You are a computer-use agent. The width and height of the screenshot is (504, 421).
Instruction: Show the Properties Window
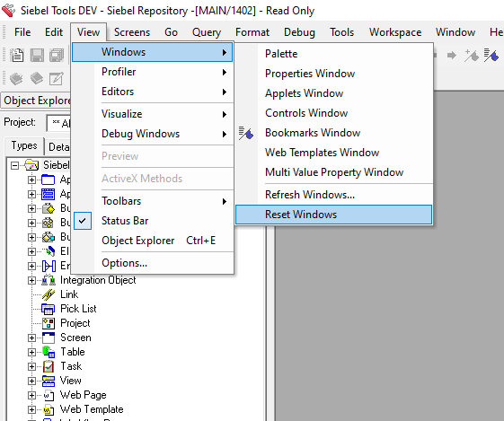333,74
